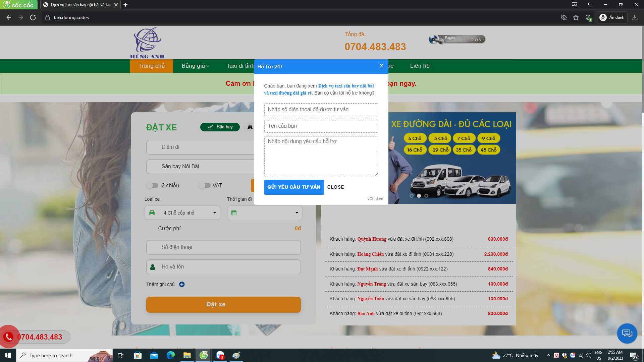Viewport: 644px width, 362px height.
Task: Click the red phone call icon
Action: pos(8,337)
